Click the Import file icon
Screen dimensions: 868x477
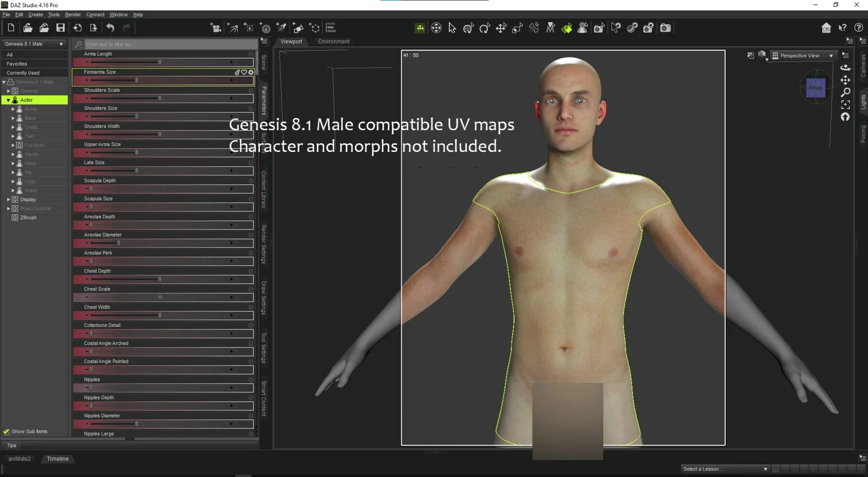click(77, 28)
